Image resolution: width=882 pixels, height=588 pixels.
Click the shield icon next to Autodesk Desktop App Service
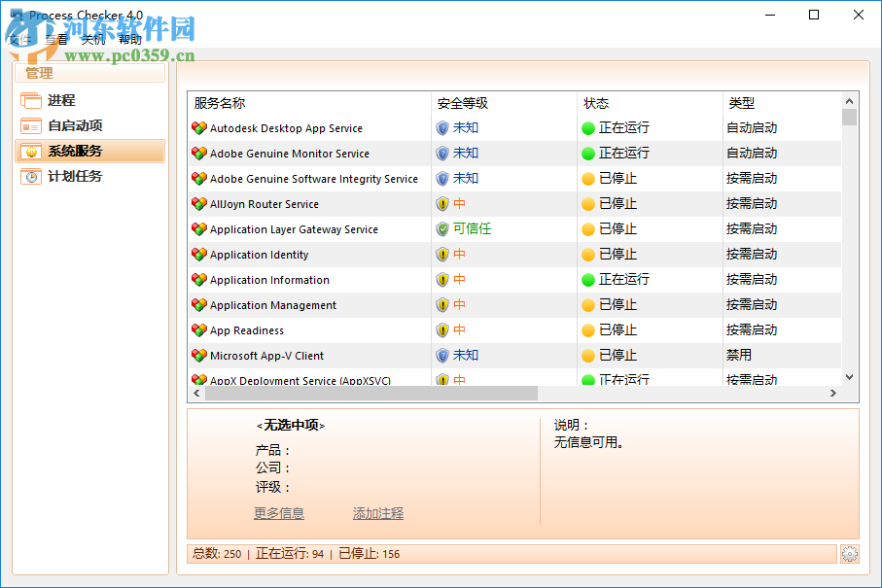coord(442,127)
